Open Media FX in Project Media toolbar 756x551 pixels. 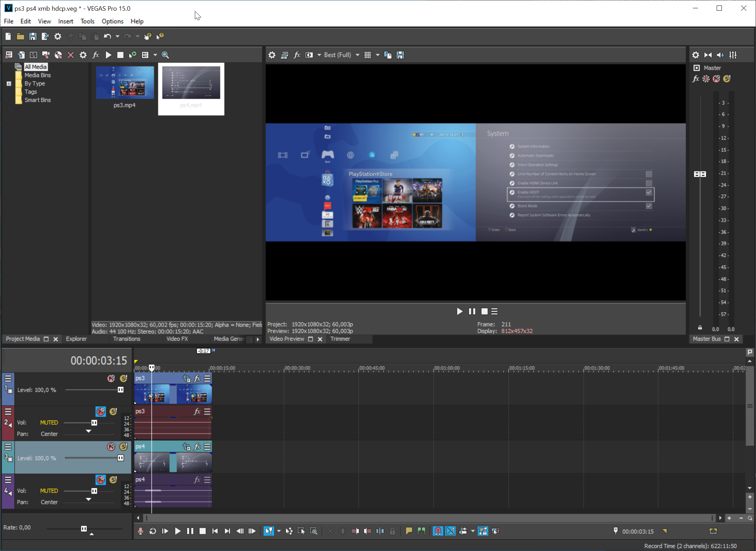96,55
